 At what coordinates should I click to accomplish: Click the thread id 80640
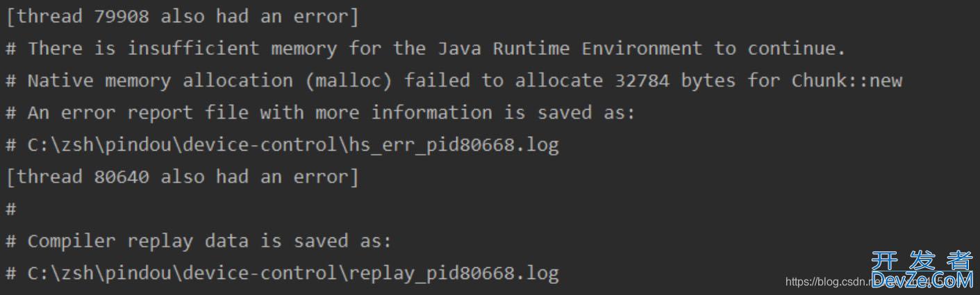point(121,177)
